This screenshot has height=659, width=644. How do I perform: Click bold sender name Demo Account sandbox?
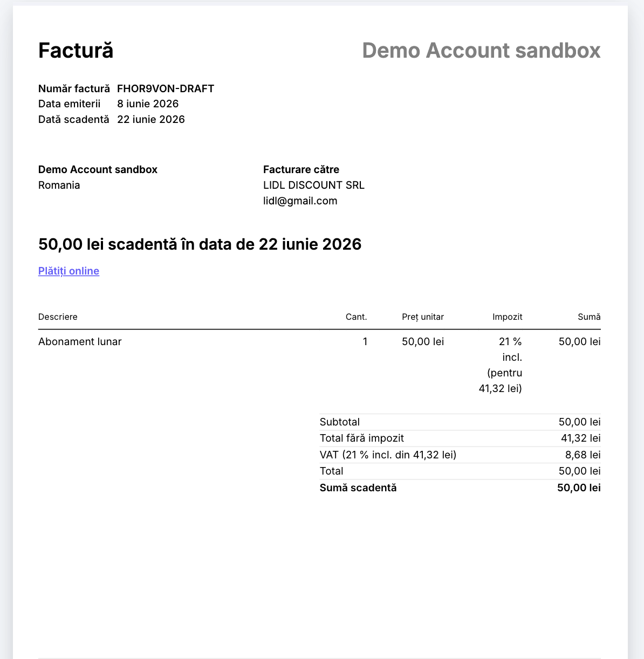[x=98, y=169]
